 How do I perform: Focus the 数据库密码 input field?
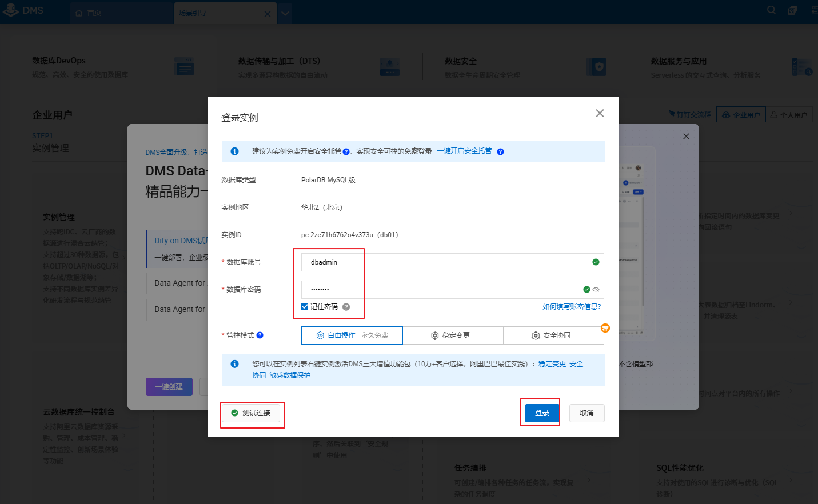tap(452, 290)
